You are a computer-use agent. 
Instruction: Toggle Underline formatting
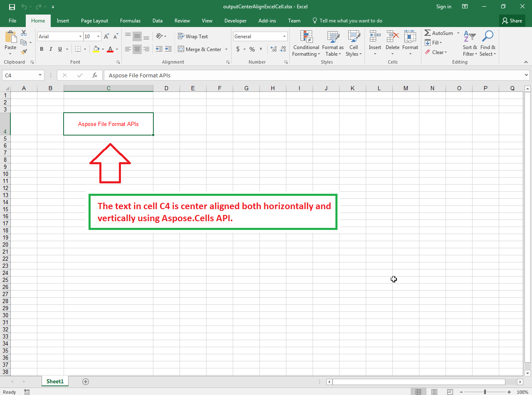[60, 49]
